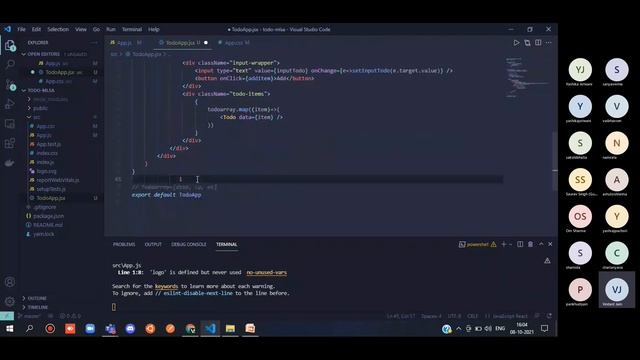
Task: Open the Terminal menu
Action: click(x=132, y=29)
